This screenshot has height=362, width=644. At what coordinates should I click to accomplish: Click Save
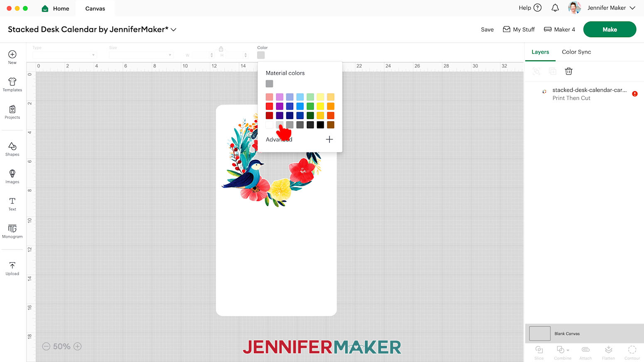click(x=487, y=29)
